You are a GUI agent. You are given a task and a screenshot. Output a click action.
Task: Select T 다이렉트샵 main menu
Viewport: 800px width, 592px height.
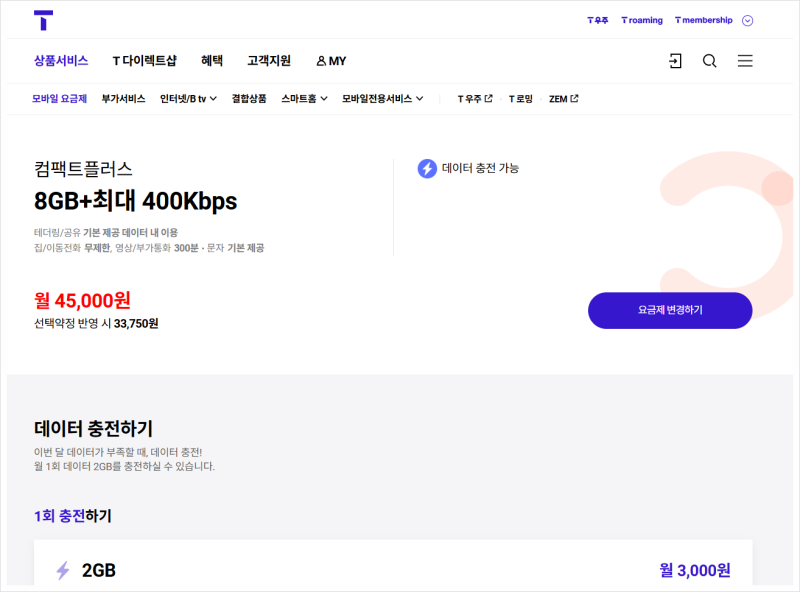pos(144,61)
